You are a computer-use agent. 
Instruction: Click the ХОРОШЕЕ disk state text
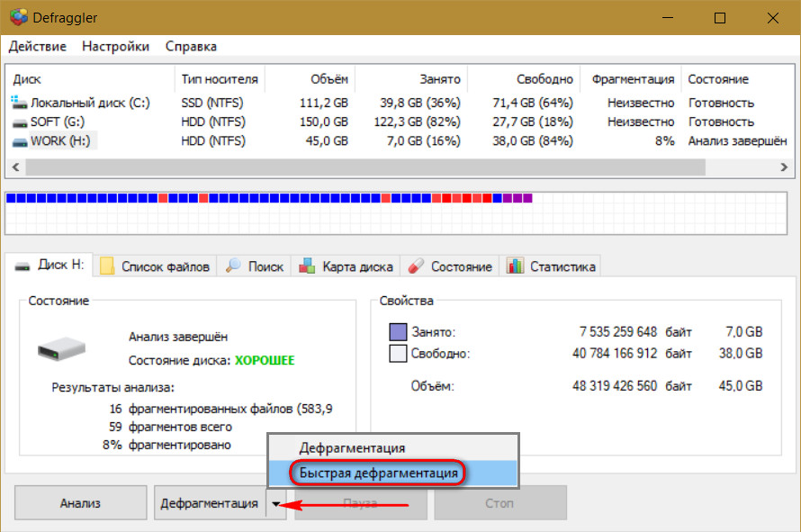[x=265, y=360]
